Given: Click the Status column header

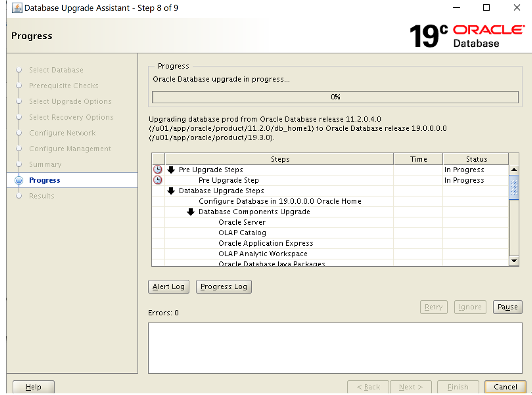Looking at the screenshot, I should (x=476, y=159).
